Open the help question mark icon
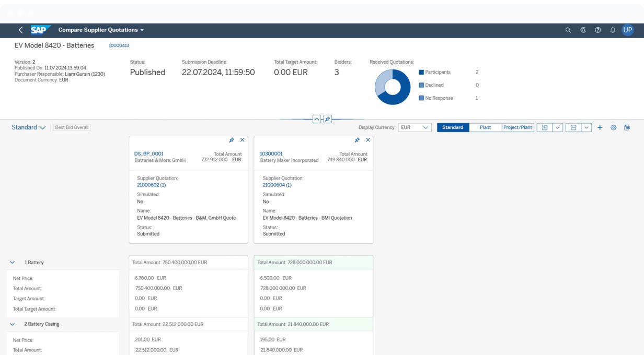Viewport: 644px width, 355px height. click(x=598, y=30)
